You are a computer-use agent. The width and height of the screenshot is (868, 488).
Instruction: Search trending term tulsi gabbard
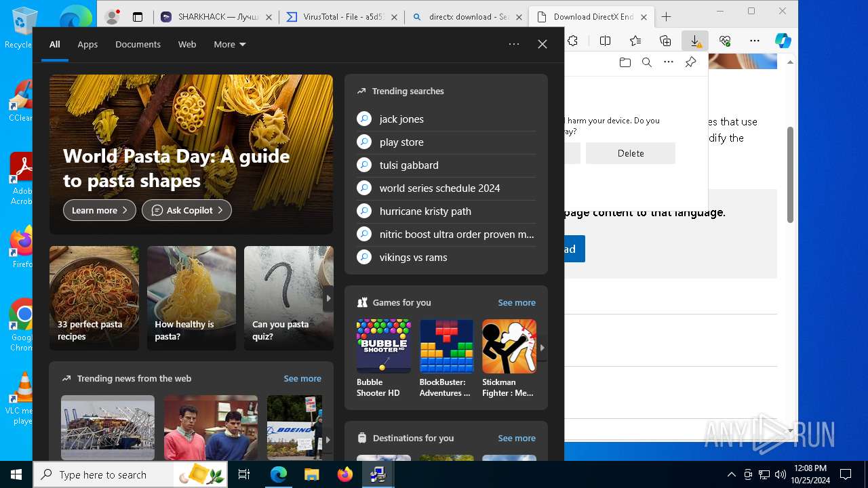click(446, 165)
